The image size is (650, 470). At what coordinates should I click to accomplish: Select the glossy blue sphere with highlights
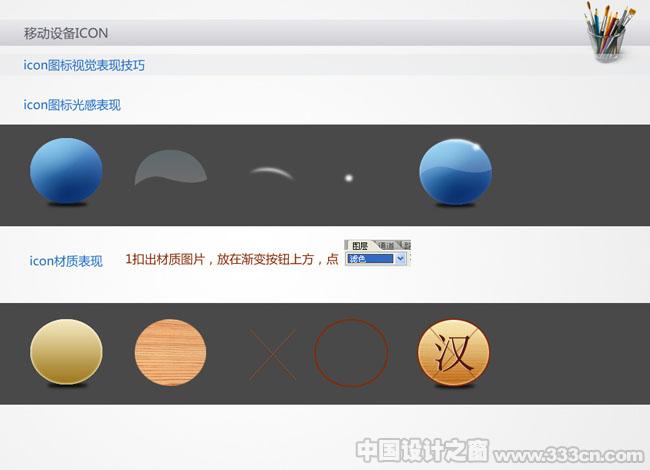[456, 172]
